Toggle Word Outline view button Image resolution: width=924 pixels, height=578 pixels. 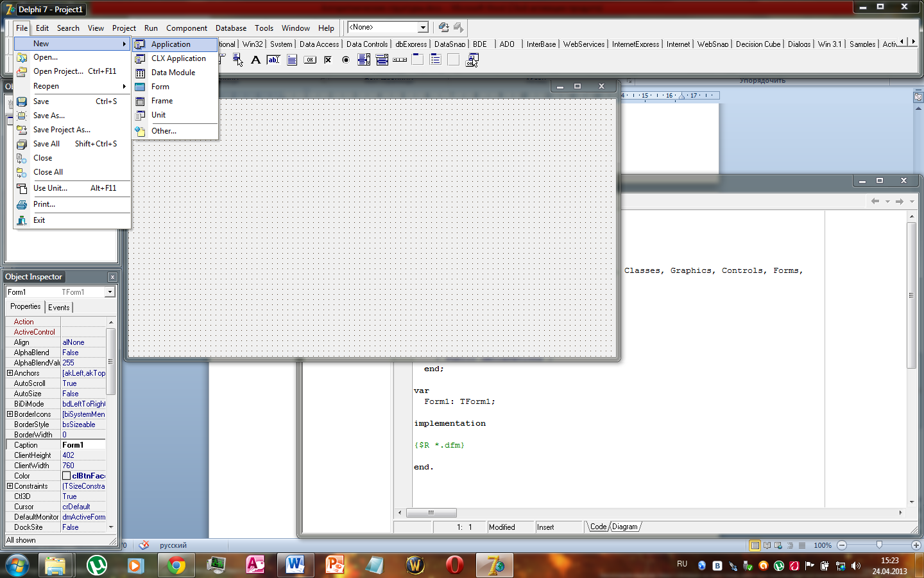pos(790,545)
